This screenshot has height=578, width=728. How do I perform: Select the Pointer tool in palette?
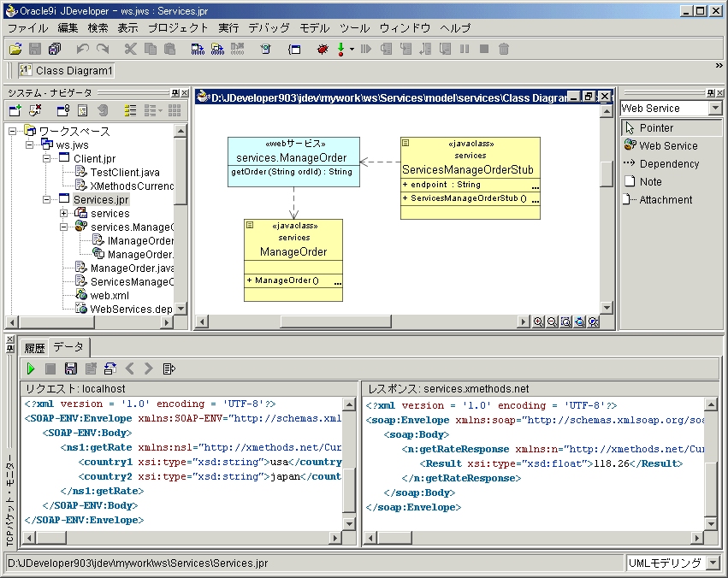pos(671,127)
